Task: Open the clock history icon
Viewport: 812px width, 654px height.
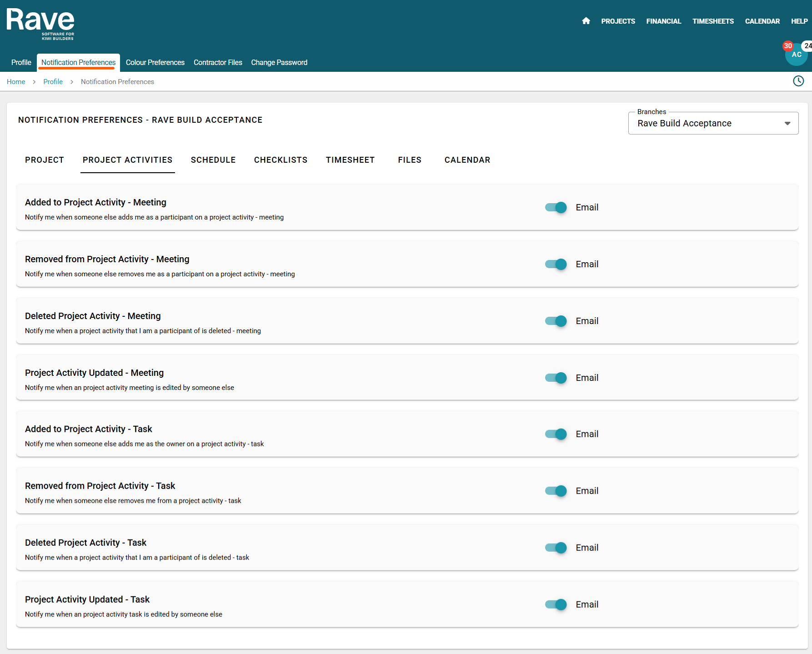Action: (798, 81)
